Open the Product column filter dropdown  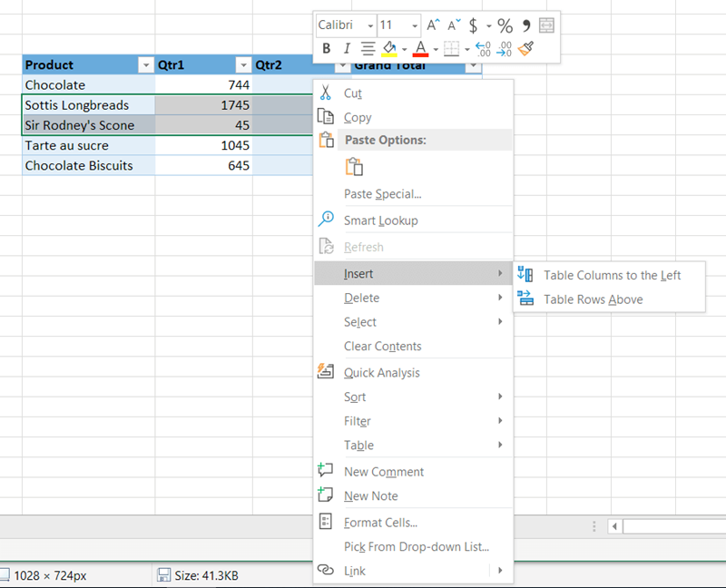click(145, 65)
